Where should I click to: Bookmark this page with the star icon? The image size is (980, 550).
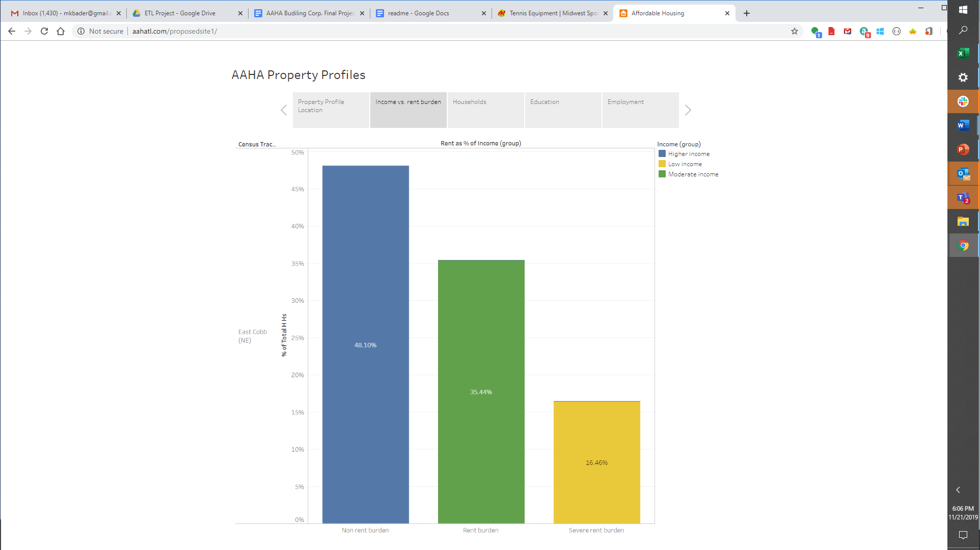click(795, 31)
